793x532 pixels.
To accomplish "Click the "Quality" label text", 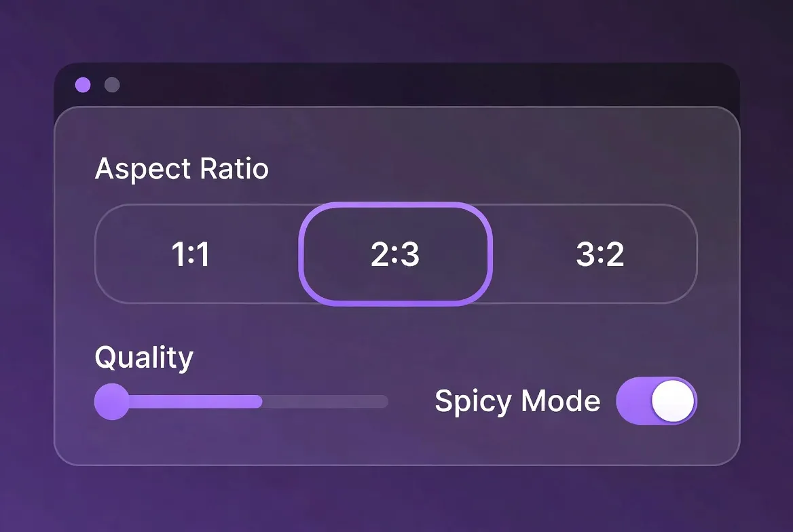I will 144,357.
